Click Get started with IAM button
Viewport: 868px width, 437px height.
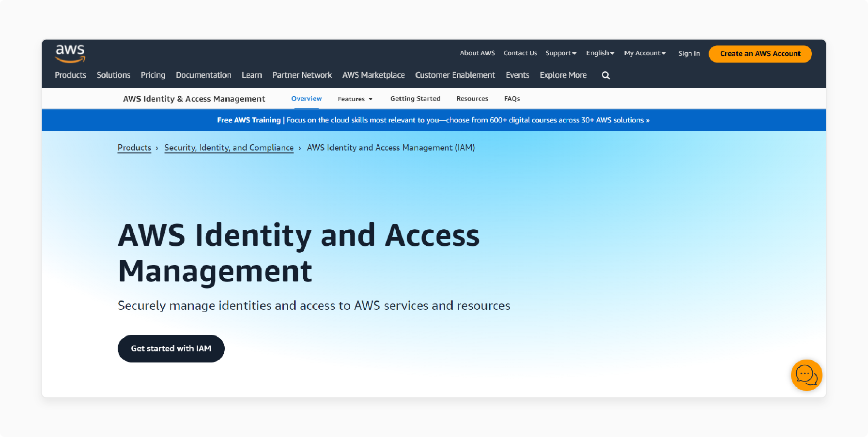[x=171, y=348]
